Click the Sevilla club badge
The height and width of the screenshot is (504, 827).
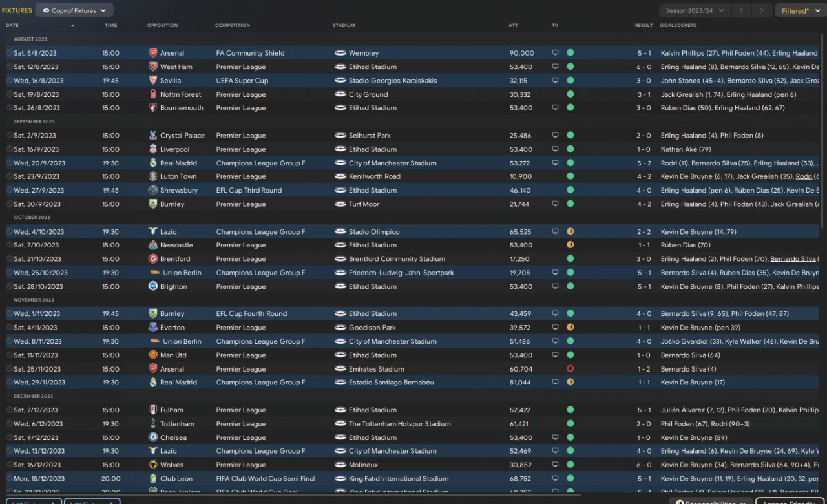tap(153, 81)
